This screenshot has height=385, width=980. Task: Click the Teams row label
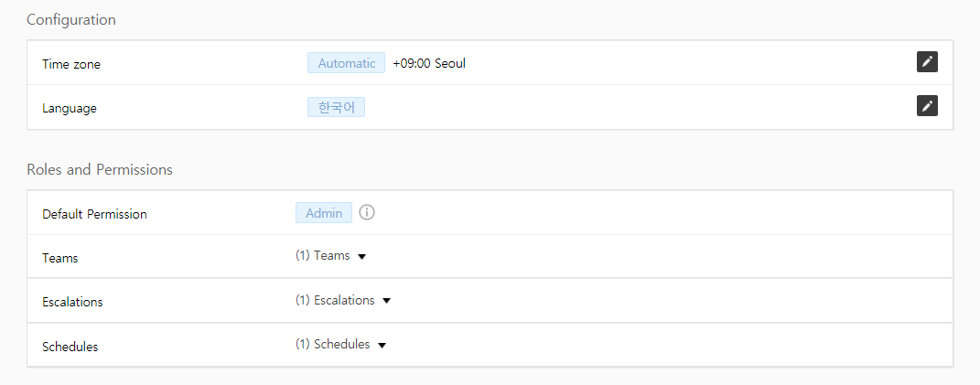pos(60,258)
